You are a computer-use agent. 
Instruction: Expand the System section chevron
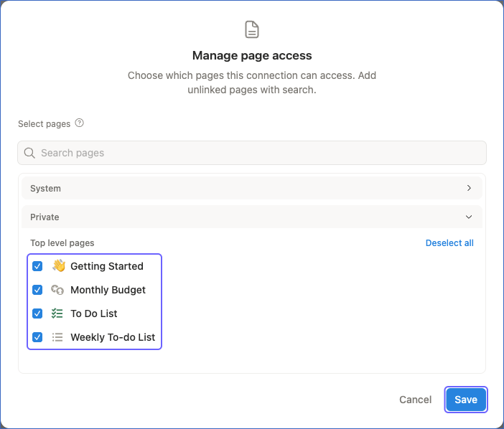[x=469, y=188]
